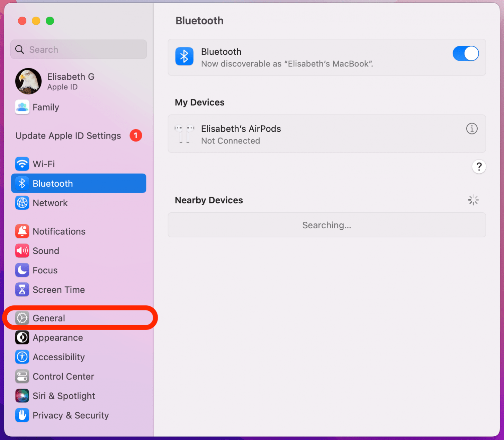Open Screen Time label in sidebar
Viewport: 504px width, 440px height.
58,289
